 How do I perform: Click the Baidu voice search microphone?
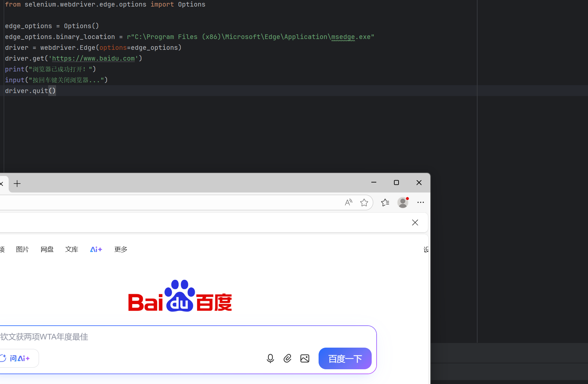[270, 358]
